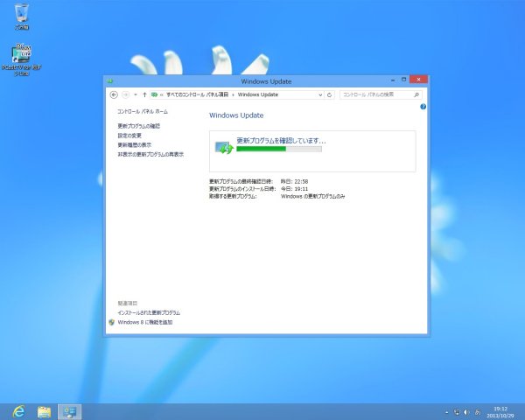Click the Windows Update sync icon in status box
Image resolution: width=525 pixels, height=420 pixels.
click(224, 147)
